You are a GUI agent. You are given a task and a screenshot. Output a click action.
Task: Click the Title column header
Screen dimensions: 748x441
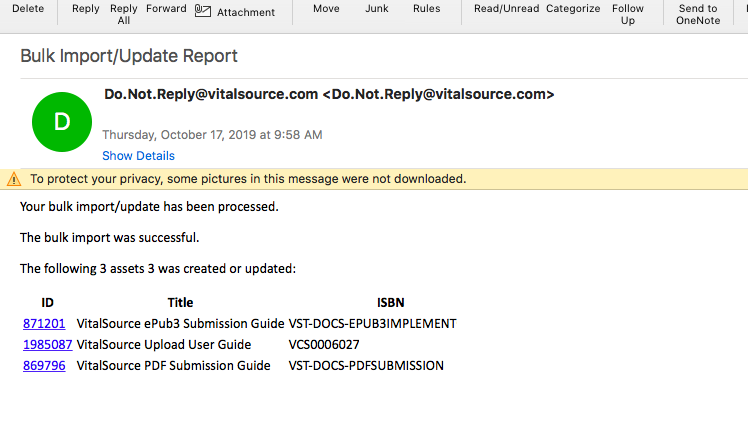pyautogui.click(x=180, y=303)
